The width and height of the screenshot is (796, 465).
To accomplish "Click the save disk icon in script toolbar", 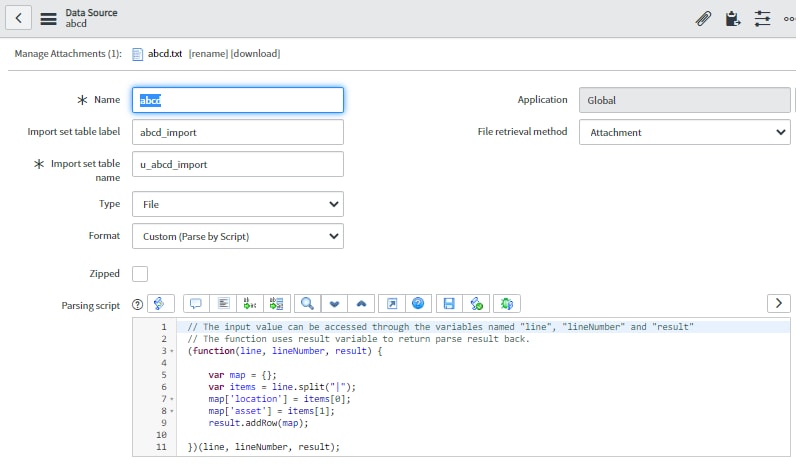I will [x=449, y=303].
